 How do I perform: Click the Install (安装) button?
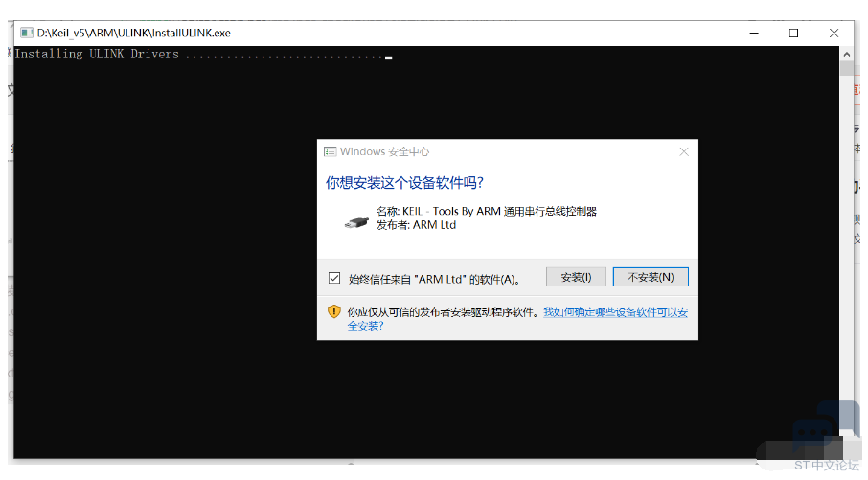tap(576, 277)
